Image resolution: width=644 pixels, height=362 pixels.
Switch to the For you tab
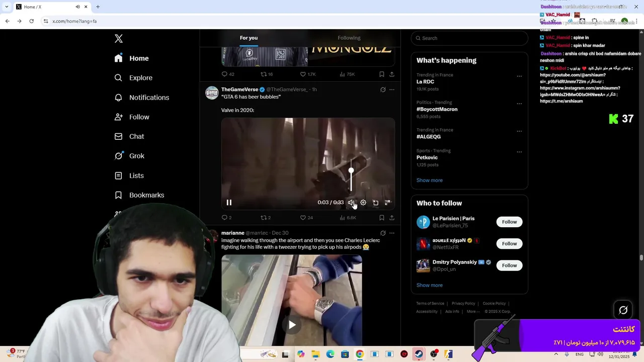pos(249,38)
